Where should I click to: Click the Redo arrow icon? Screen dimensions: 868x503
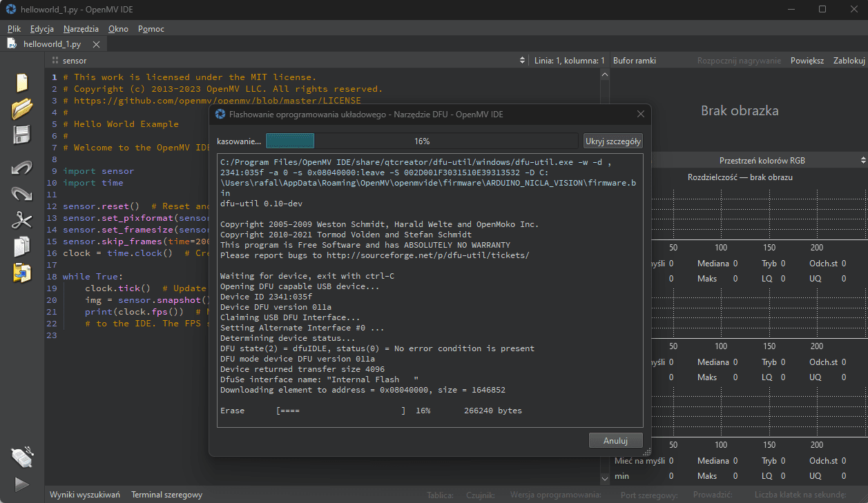[x=22, y=194]
